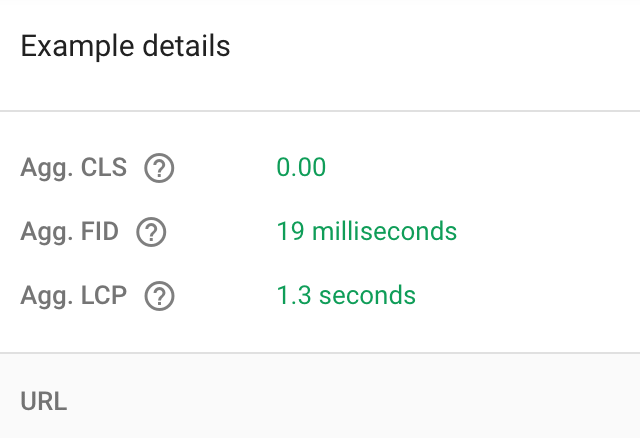Click the green word milliseconds
Viewport: 640px width, 438px height.
click(384, 232)
